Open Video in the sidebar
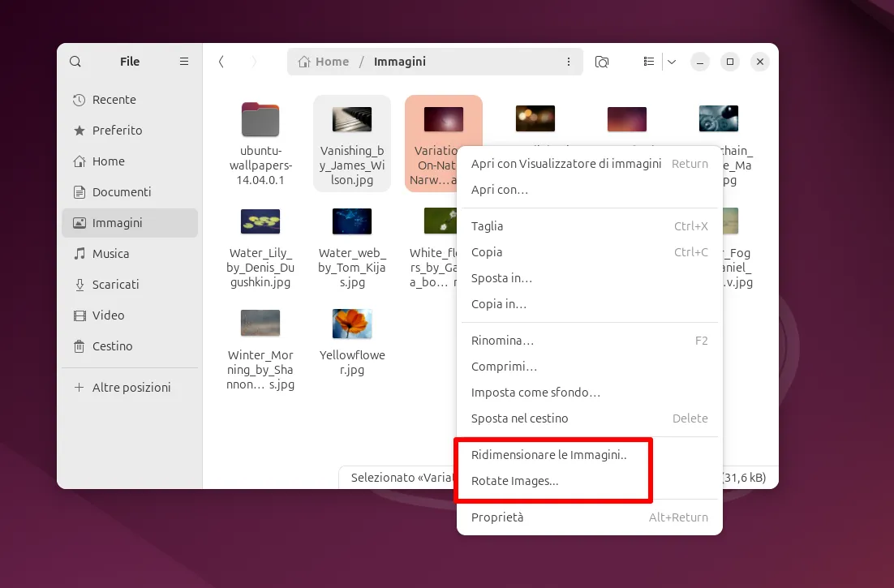This screenshot has height=588, width=894. (130, 315)
